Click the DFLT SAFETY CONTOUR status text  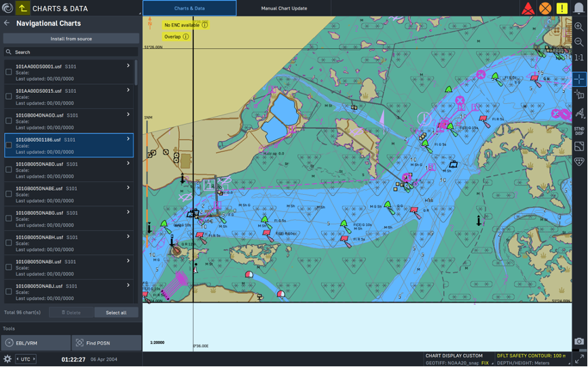click(x=532, y=355)
